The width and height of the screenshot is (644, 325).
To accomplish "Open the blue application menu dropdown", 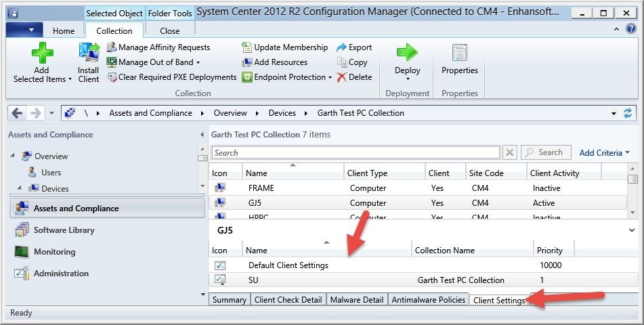I will 24,30.
